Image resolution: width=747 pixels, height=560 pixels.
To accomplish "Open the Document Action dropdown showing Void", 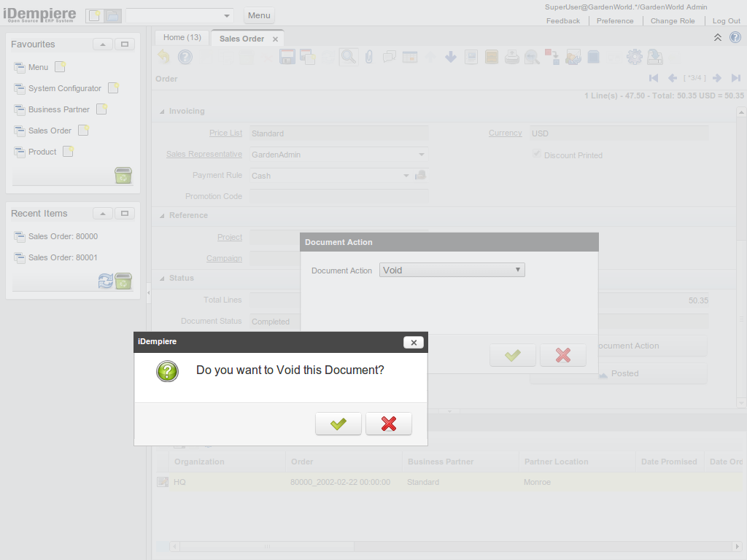I will click(x=452, y=270).
